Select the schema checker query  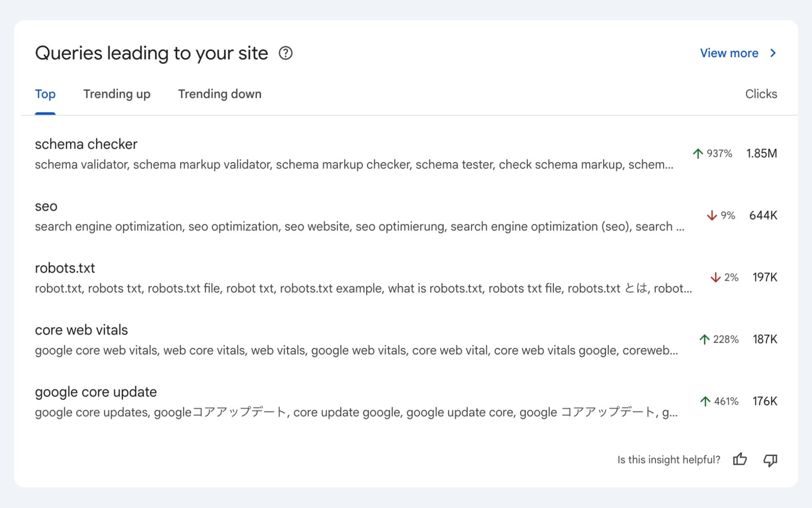coord(86,144)
